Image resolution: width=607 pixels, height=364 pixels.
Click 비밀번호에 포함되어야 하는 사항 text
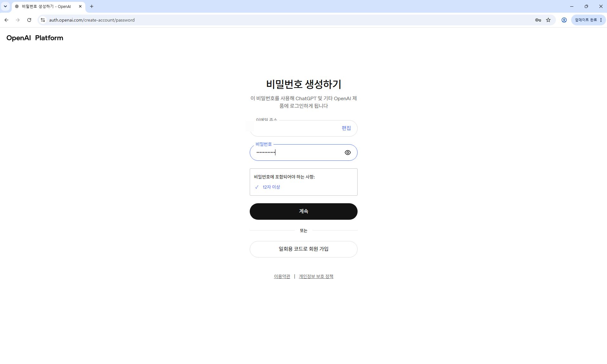pyautogui.click(x=284, y=177)
